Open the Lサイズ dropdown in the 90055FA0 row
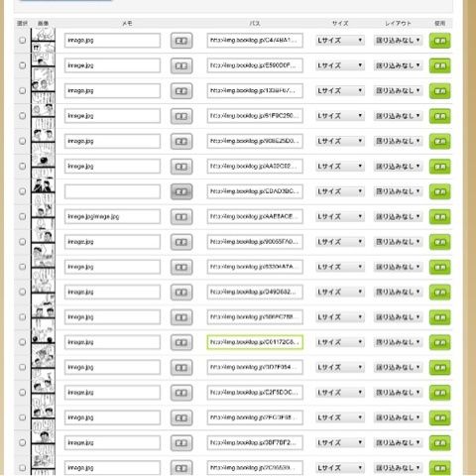 pos(340,241)
